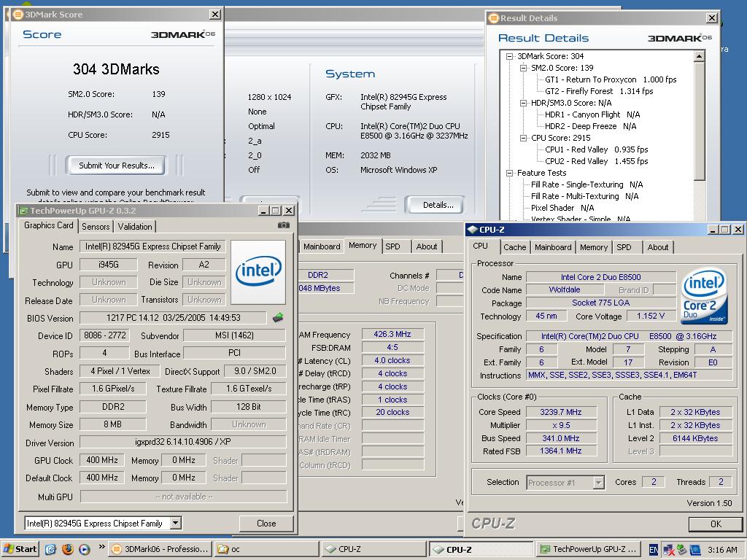
Task: Select HDR2 - Deep Freeze result
Action: 591,126
